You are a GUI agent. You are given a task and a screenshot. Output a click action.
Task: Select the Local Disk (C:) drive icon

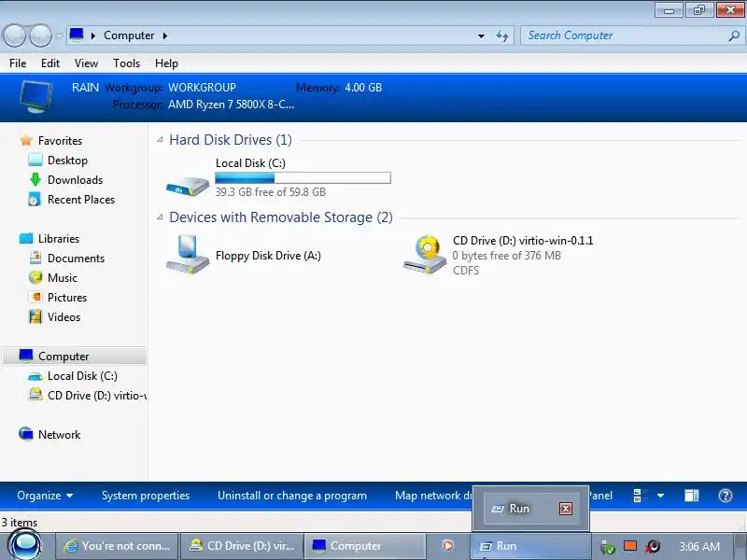(x=188, y=186)
